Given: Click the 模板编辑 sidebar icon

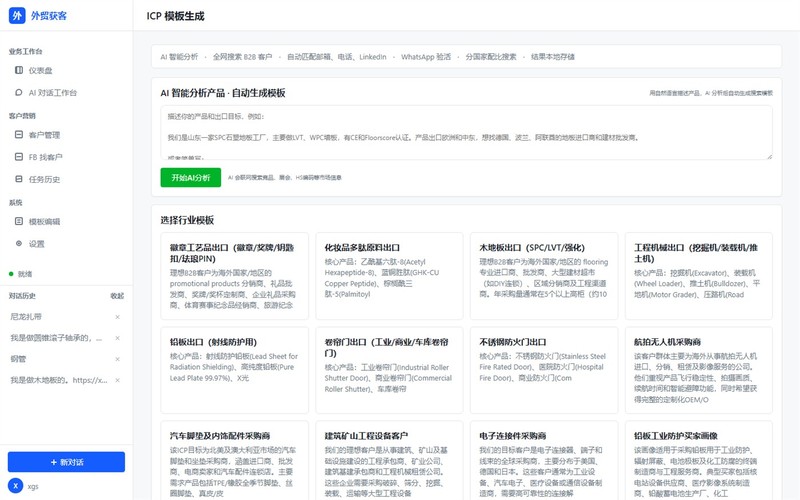Looking at the screenshot, I should tap(19, 221).
